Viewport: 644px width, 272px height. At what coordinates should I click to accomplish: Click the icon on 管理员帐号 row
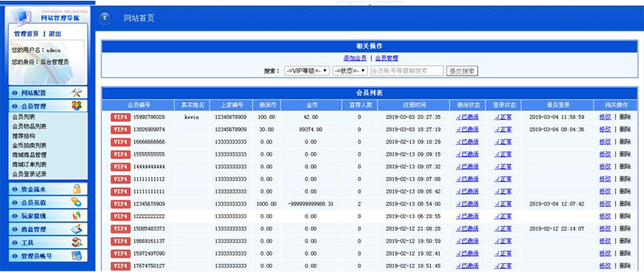tap(77, 255)
